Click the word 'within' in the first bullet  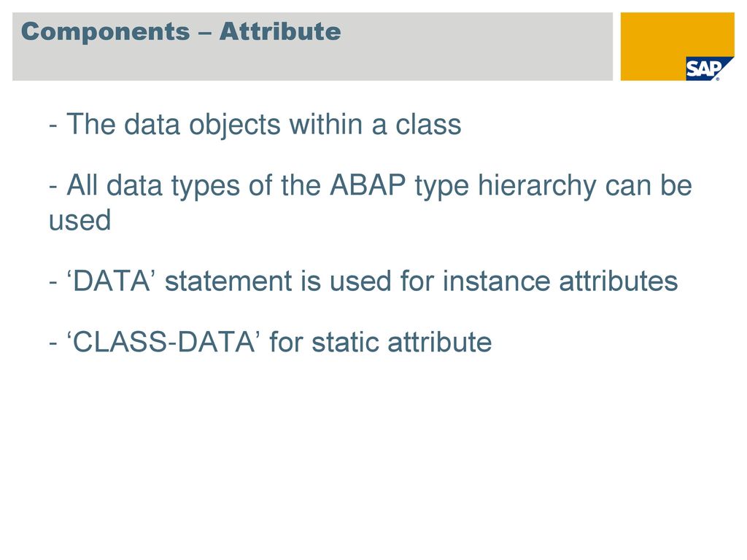click(x=326, y=125)
